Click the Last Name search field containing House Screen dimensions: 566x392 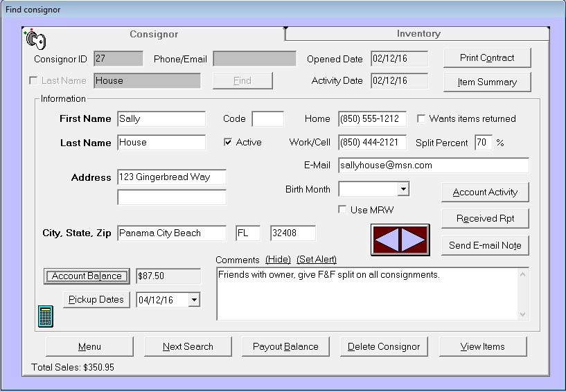[x=148, y=80]
